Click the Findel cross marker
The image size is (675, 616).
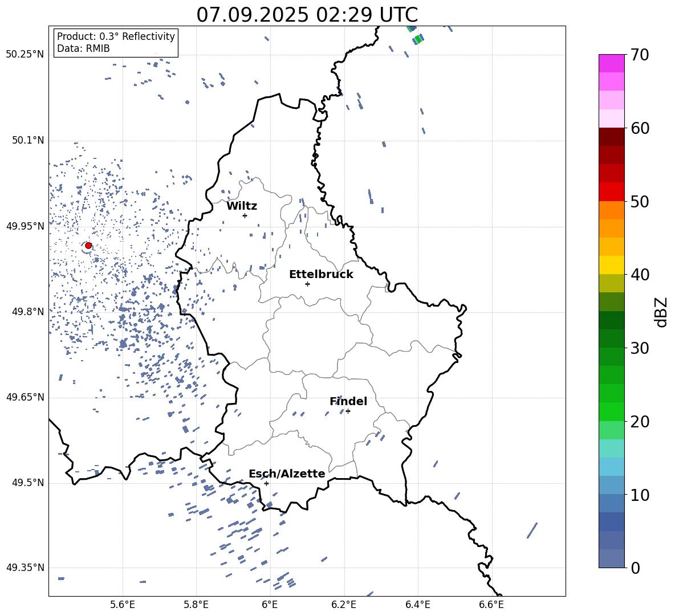coord(348,411)
